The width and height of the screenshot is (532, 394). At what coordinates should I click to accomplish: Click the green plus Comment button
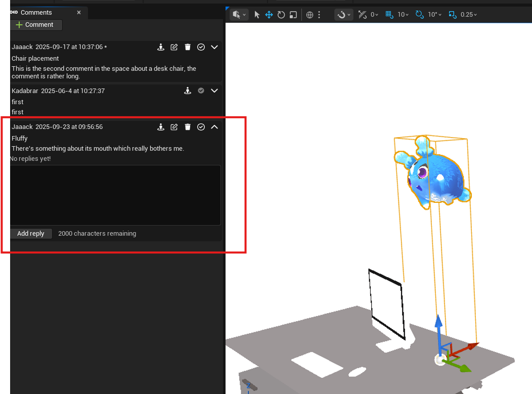pos(35,25)
